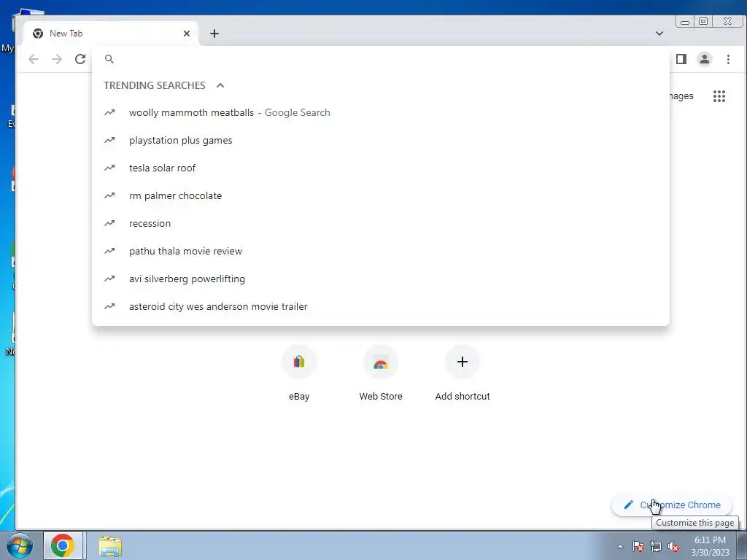This screenshot has height=560, width=747.
Task: Open the taskbar clock showing 6:11 PM
Action: tap(710, 546)
